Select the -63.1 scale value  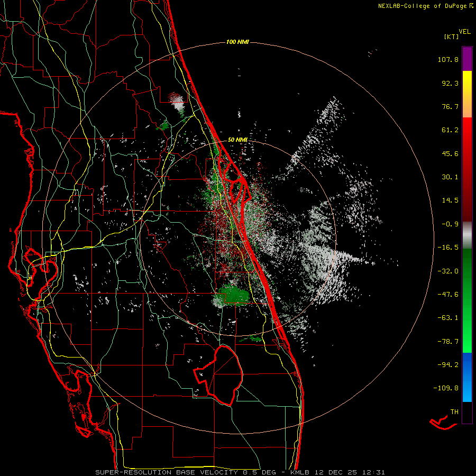click(448, 318)
